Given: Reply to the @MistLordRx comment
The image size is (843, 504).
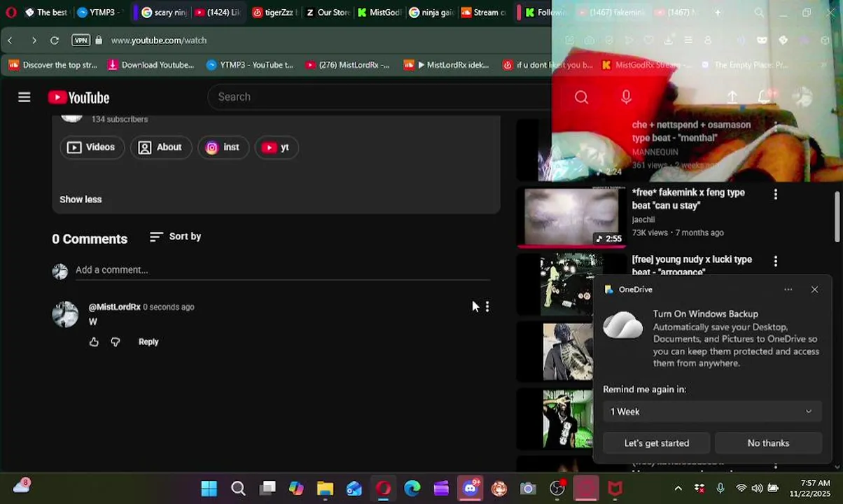Looking at the screenshot, I should click(x=148, y=342).
